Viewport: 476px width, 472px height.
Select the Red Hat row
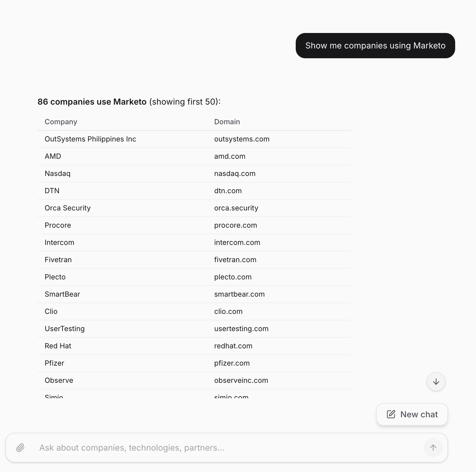click(58, 346)
